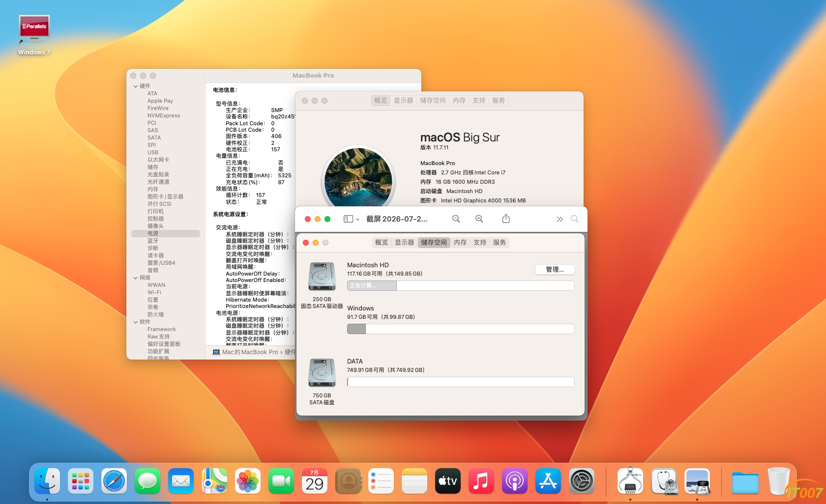
Task: Search in the Preview window
Action: pos(574,219)
